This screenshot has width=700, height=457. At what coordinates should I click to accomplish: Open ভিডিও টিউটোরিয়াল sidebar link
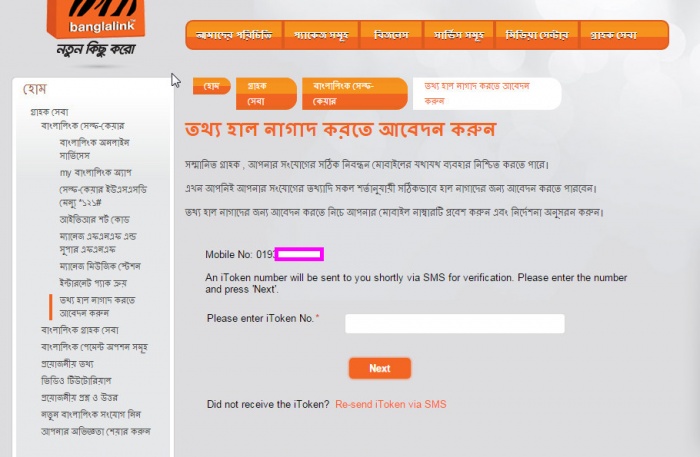(x=76, y=381)
